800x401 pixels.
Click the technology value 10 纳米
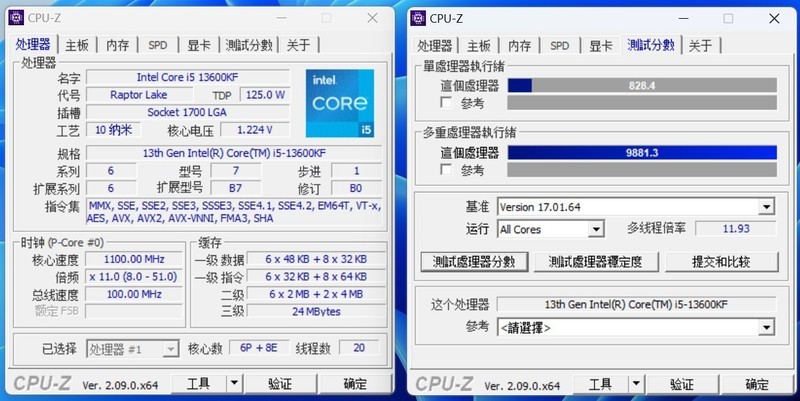(113, 130)
